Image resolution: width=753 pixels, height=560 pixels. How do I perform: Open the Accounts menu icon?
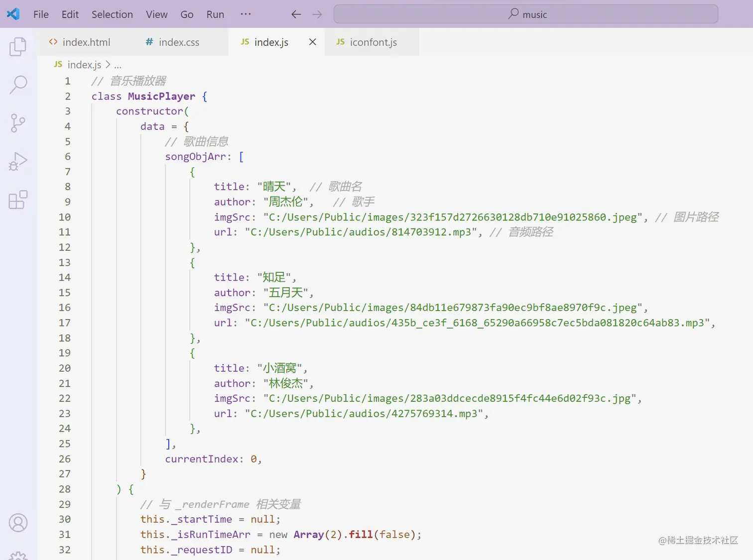tap(18, 523)
